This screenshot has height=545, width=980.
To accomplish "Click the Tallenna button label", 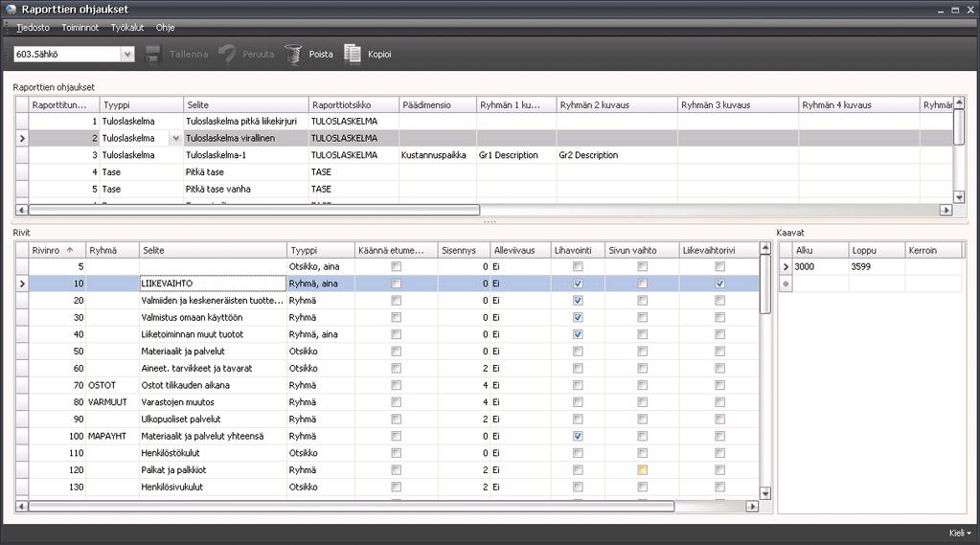I will (x=188, y=55).
